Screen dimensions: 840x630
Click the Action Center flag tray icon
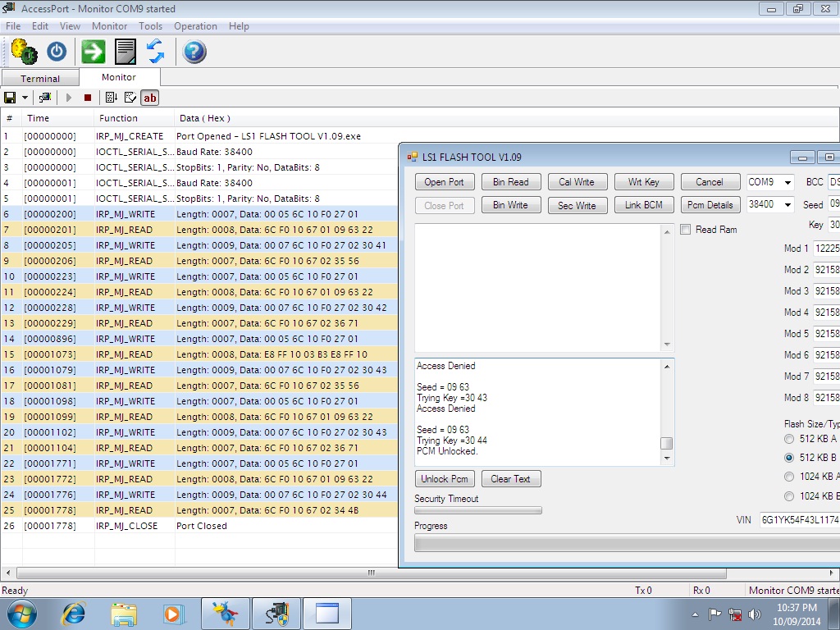click(714, 614)
